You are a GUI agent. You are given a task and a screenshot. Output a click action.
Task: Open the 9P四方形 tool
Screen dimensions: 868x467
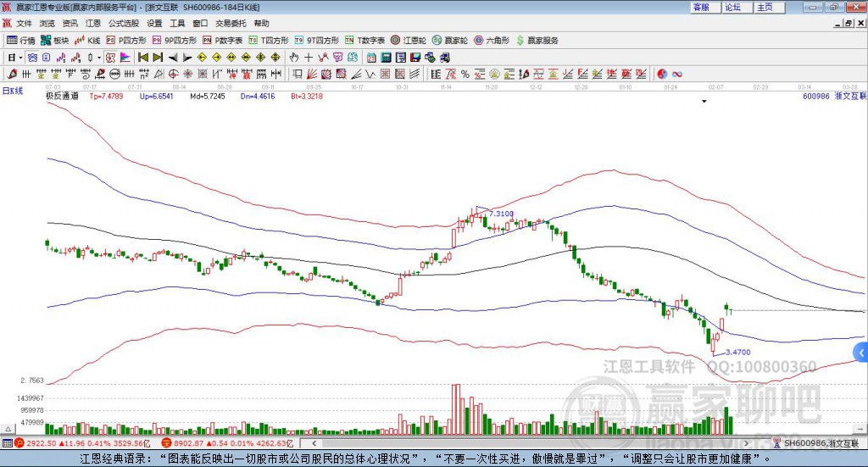click(x=175, y=41)
